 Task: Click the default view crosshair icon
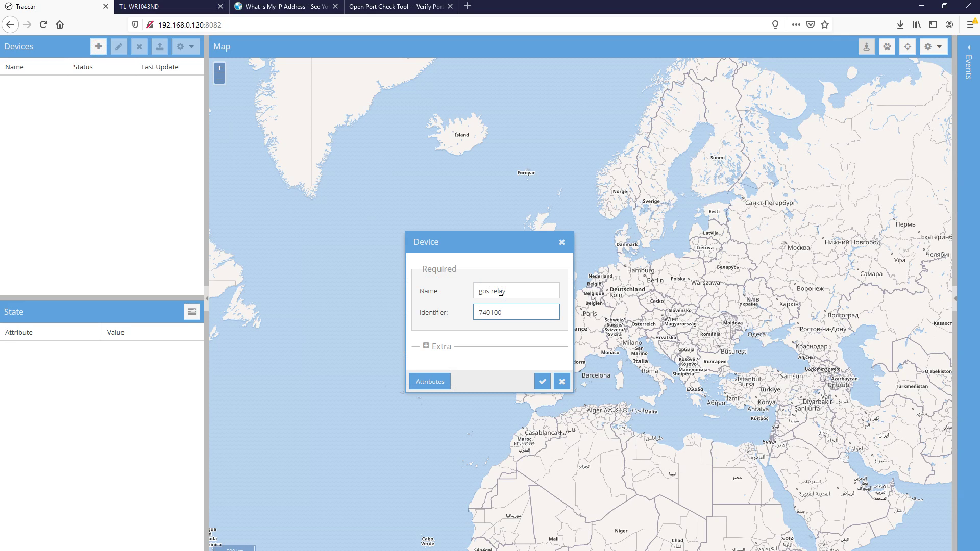(906, 46)
